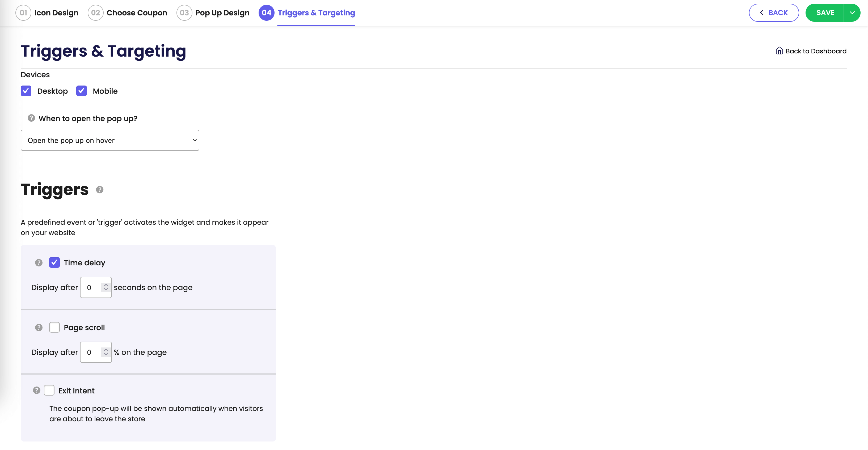Click the step 03 circle icon
Screen dimensions: 868x450
pyautogui.click(x=184, y=13)
